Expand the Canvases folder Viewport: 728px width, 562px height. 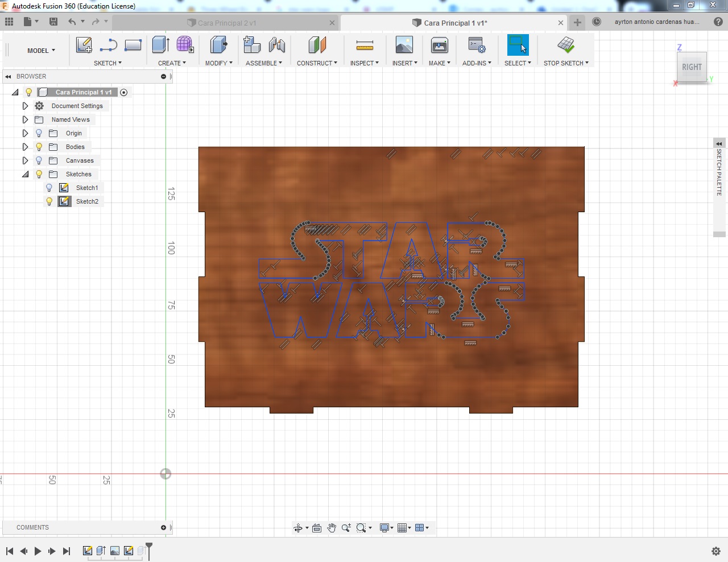point(25,160)
